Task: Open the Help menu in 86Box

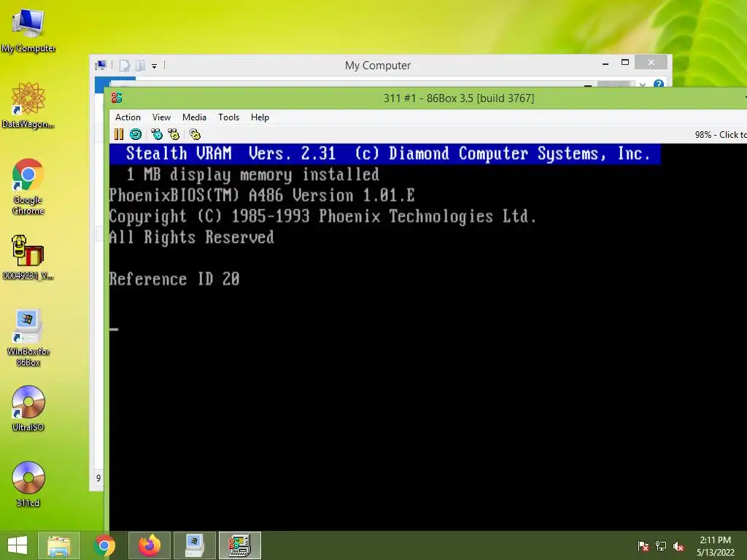Action: (260, 117)
